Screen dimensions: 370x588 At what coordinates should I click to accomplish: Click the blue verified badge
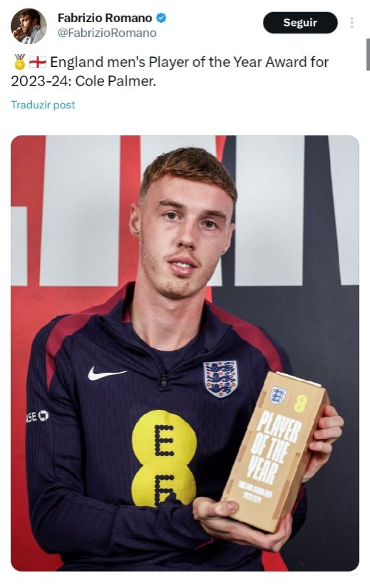coord(161,18)
